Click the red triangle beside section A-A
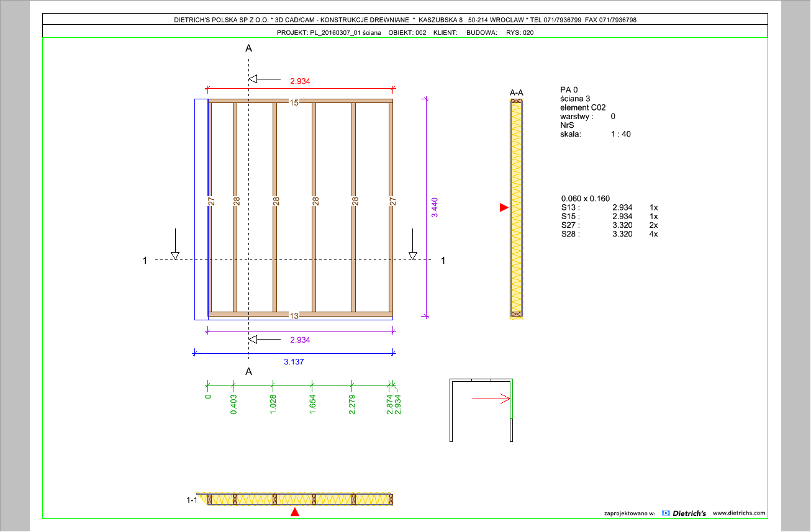 [504, 207]
